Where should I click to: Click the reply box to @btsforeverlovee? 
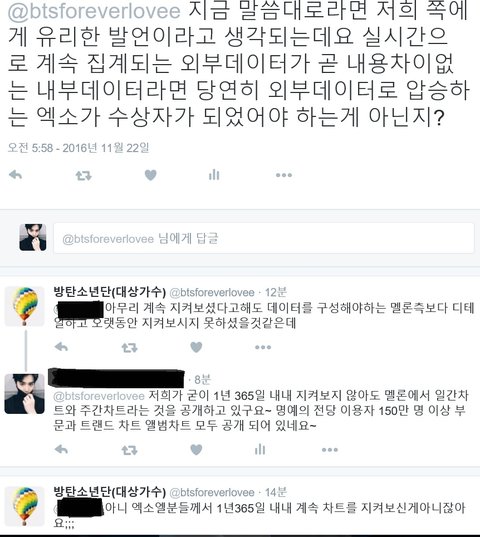(264, 238)
